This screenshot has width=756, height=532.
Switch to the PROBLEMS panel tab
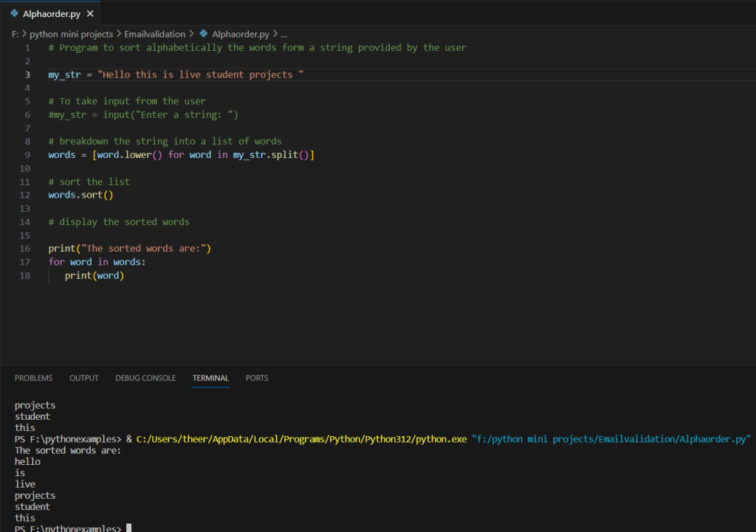coord(33,378)
